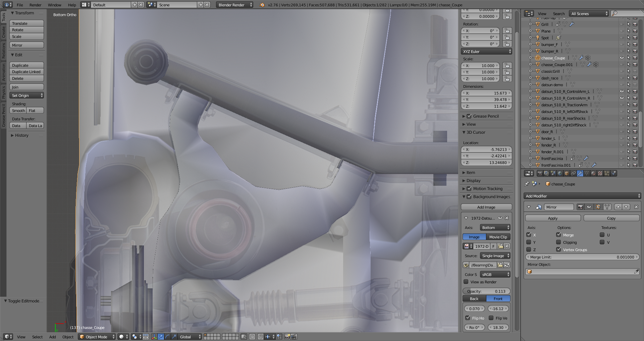The image size is (644, 341).
Task: Toggle the 3D manipulator axis widget icon
Action: [154, 337]
